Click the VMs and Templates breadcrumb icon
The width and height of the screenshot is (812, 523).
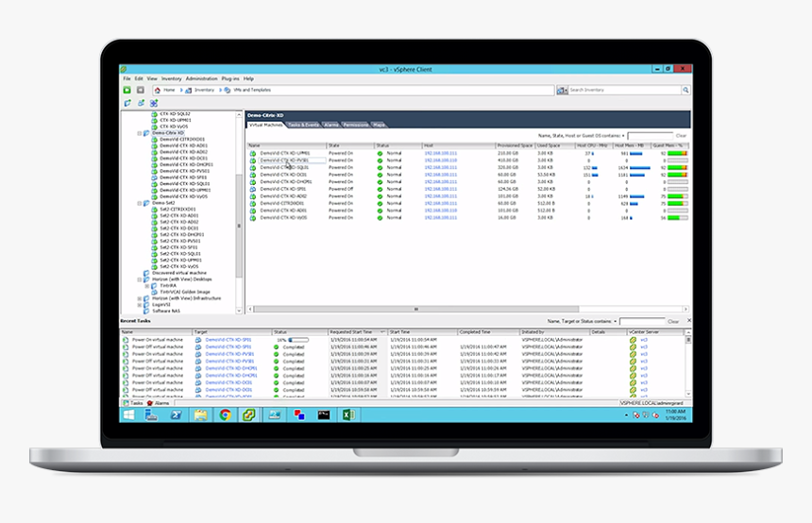(228, 90)
